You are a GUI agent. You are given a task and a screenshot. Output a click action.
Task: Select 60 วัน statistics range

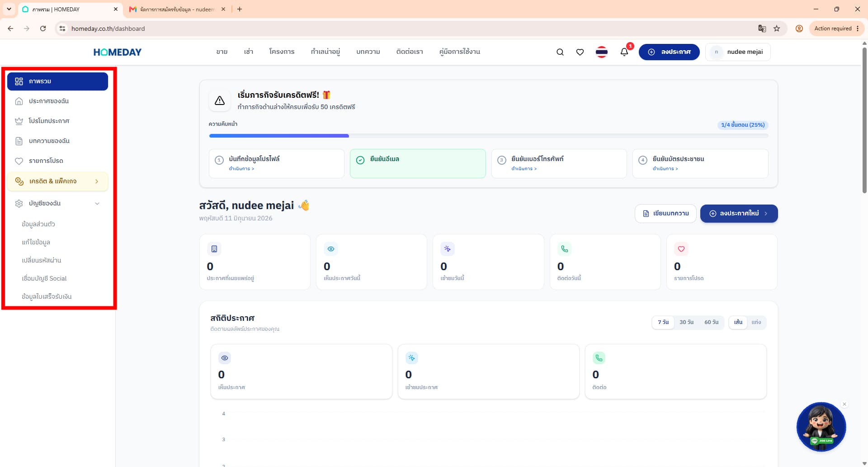(711, 322)
